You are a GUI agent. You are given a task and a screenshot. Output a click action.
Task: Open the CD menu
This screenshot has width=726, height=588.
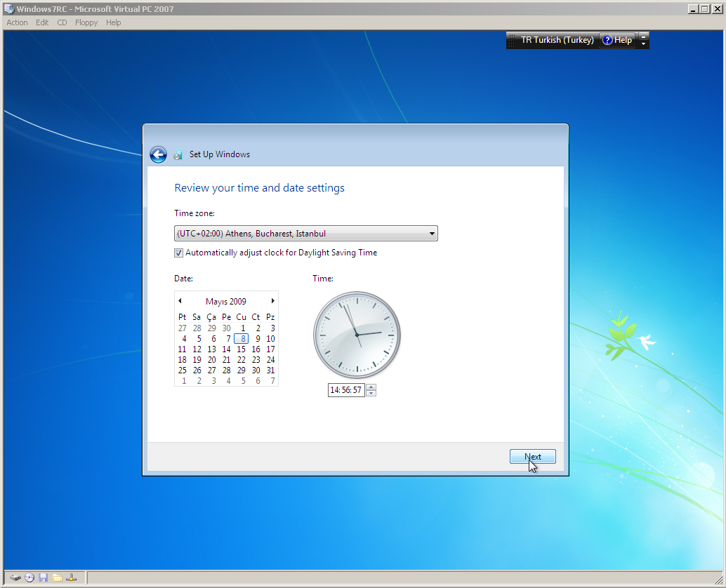(x=62, y=22)
